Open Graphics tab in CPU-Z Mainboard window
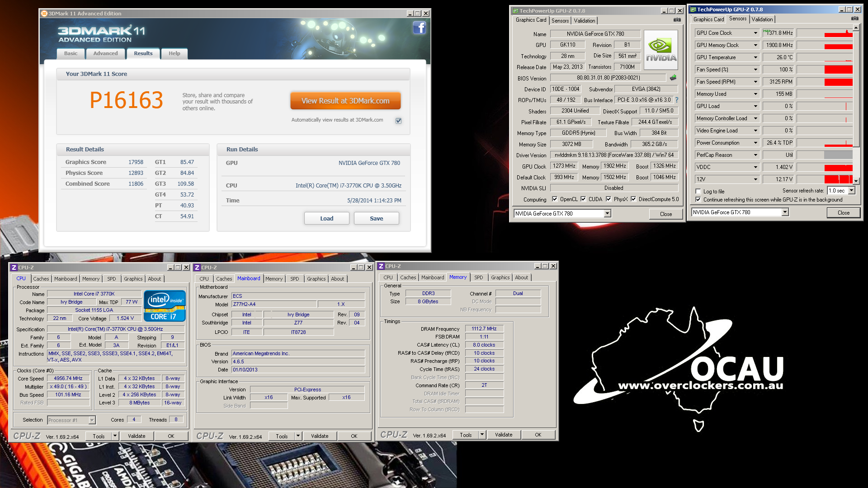The image size is (868, 488). point(316,279)
